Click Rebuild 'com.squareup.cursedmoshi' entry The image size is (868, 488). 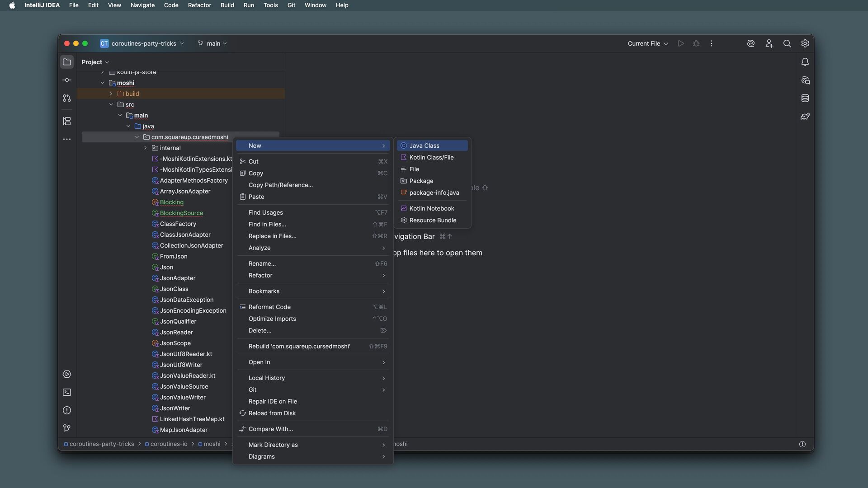pos(313,346)
